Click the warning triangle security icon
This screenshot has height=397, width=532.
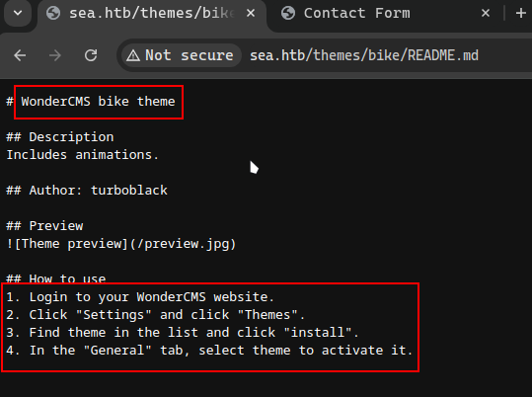point(133,55)
